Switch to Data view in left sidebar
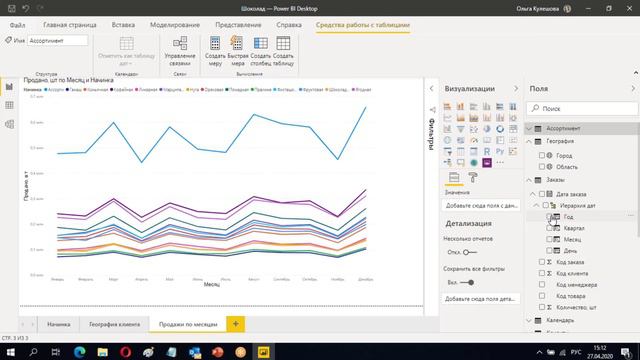640x360 pixels. [9, 105]
